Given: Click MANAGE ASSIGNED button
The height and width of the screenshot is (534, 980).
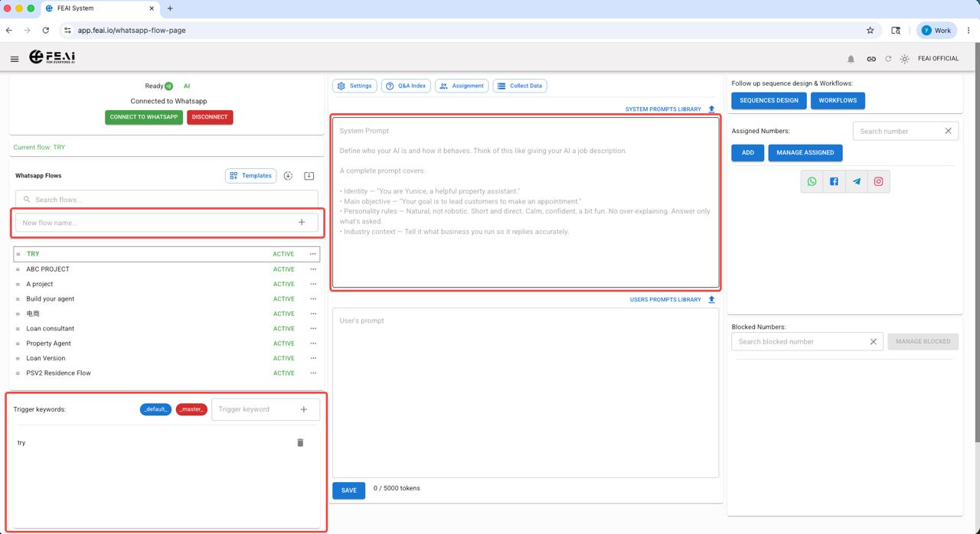Looking at the screenshot, I should click(805, 152).
